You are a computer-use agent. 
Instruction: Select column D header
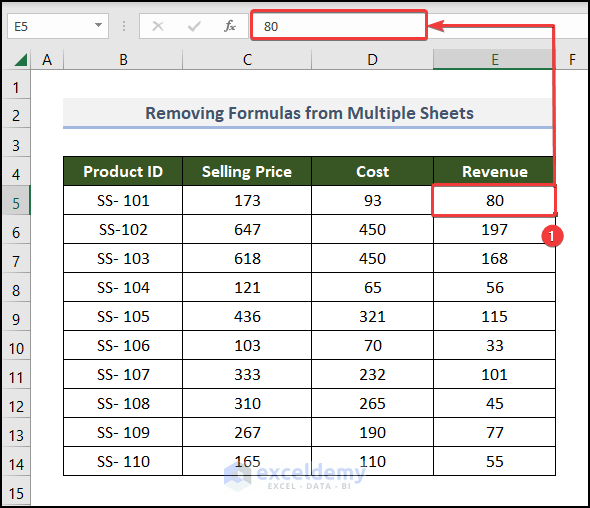[373, 60]
